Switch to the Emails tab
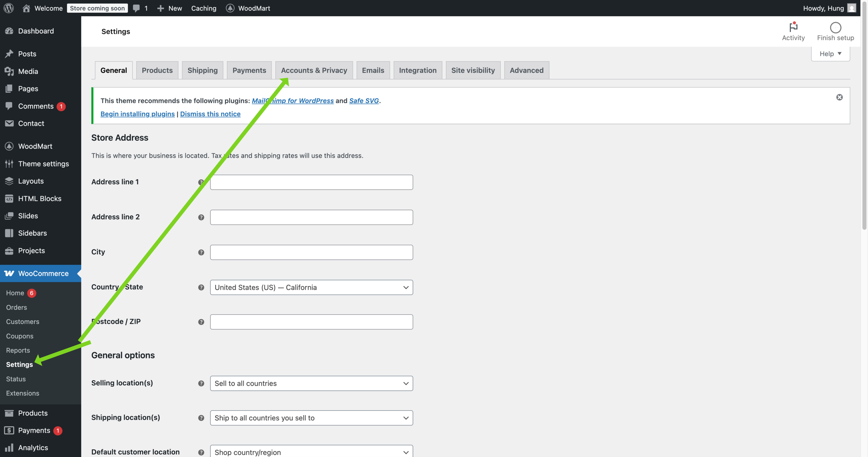868x457 pixels. click(x=373, y=70)
